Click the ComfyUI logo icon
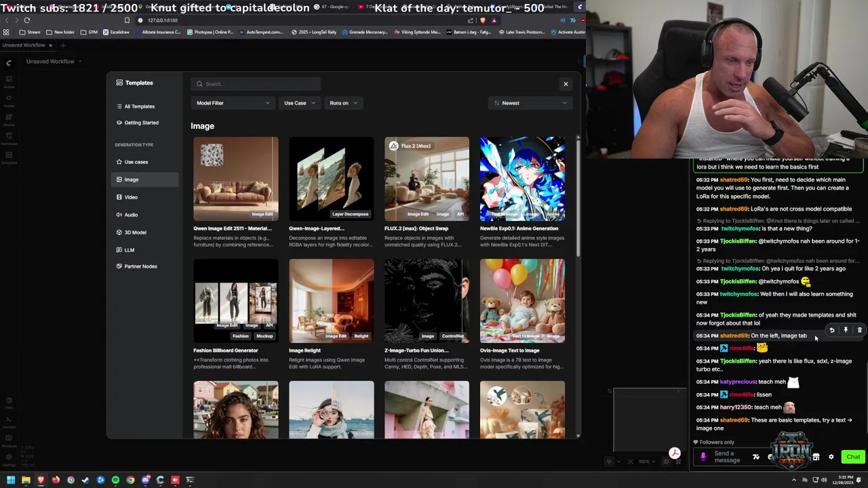The image size is (868, 488). [9, 63]
